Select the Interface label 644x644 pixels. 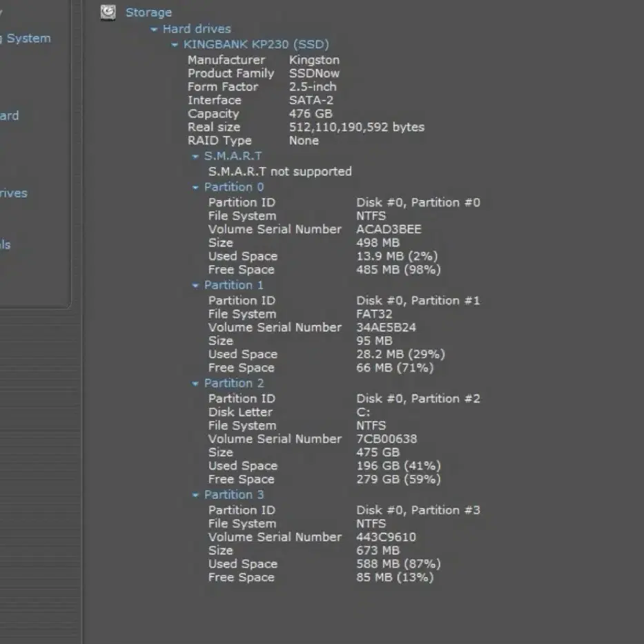[x=215, y=100]
